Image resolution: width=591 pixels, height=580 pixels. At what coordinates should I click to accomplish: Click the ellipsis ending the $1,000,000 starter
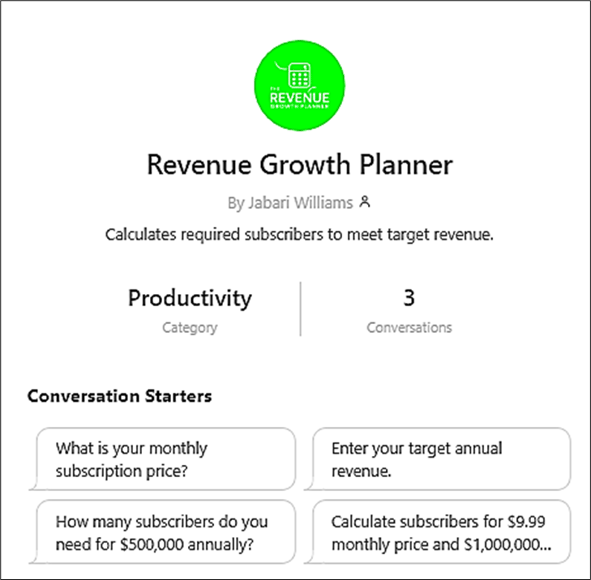tap(546, 545)
